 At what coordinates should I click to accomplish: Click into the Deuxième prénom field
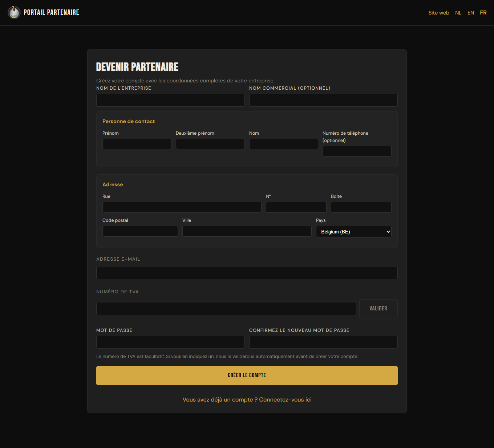tap(210, 144)
